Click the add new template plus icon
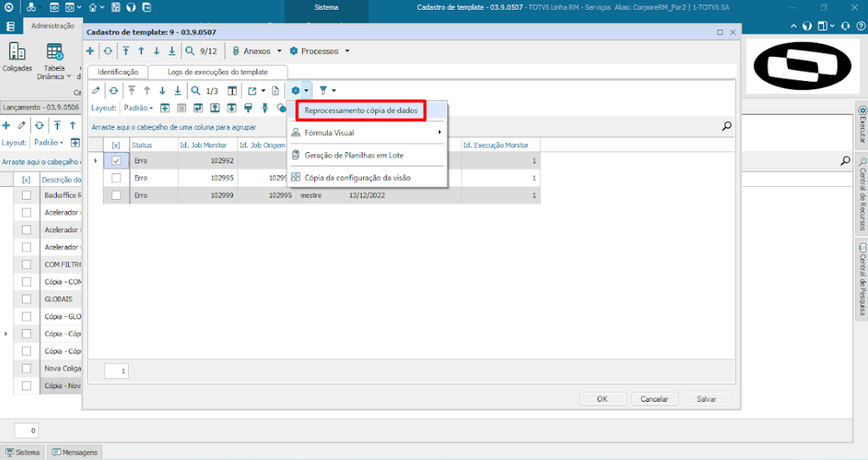Screen dimensions: 868x460 pyautogui.click(x=90, y=51)
